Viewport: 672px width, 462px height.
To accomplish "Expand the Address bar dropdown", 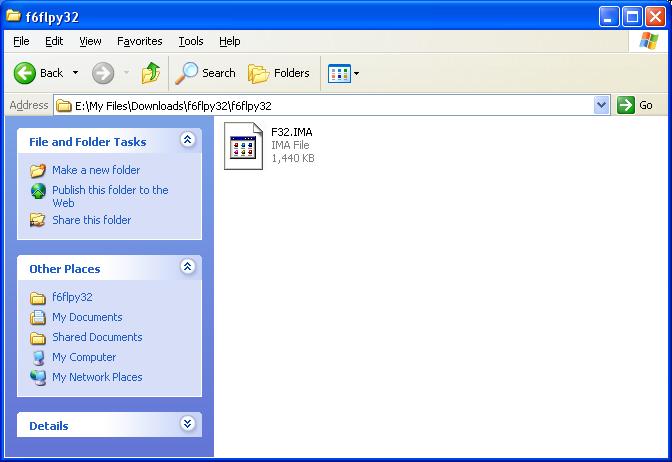I will (x=601, y=105).
